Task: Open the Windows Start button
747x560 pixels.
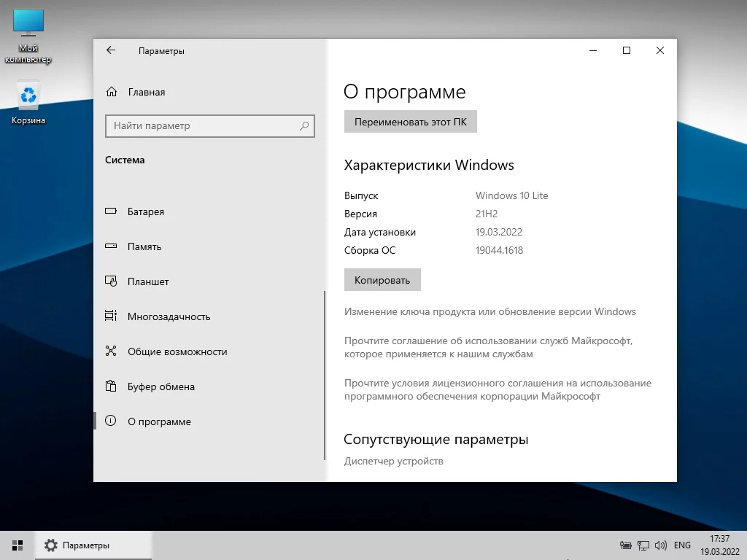Action: [x=18, y=545]
